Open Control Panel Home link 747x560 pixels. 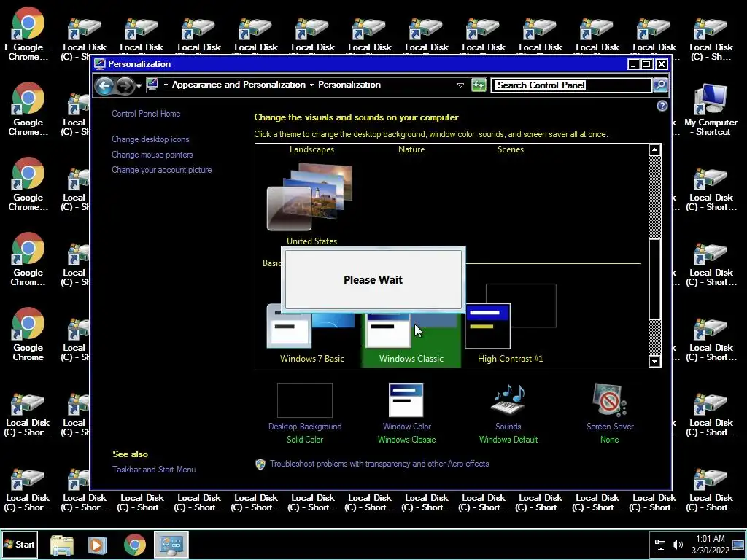pos(146,114)
